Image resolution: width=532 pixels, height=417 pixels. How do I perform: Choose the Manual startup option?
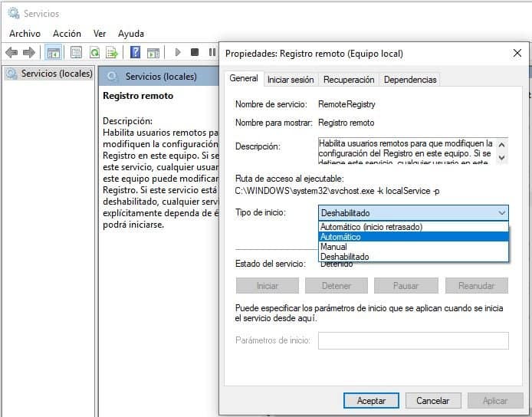(x=413, y=247)
